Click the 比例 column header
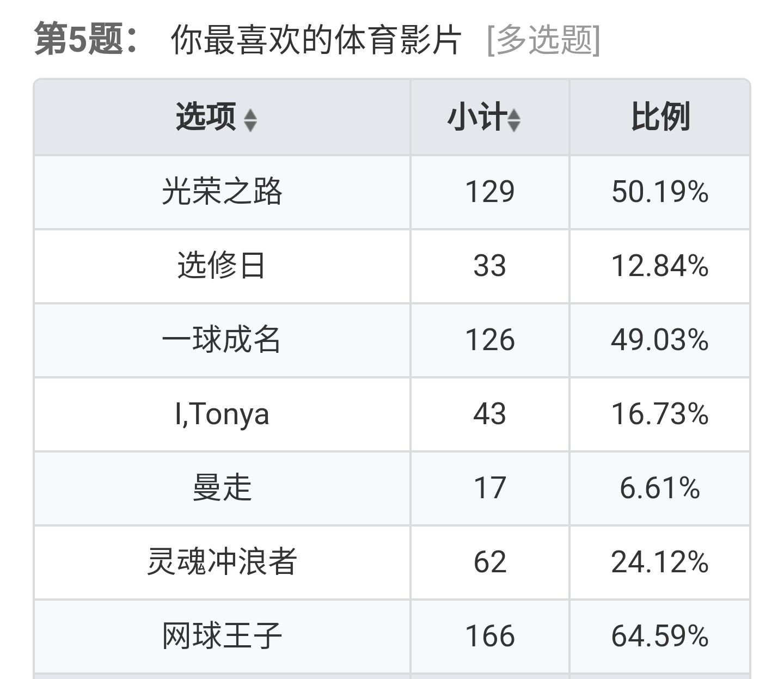The height and width of the screenshot is (679, 784). 660,117
